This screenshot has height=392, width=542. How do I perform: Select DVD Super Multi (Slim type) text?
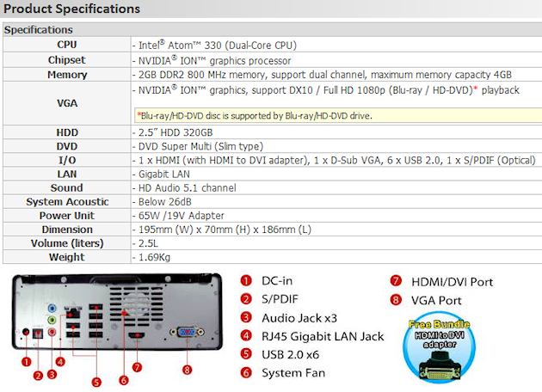coord(200,146)
